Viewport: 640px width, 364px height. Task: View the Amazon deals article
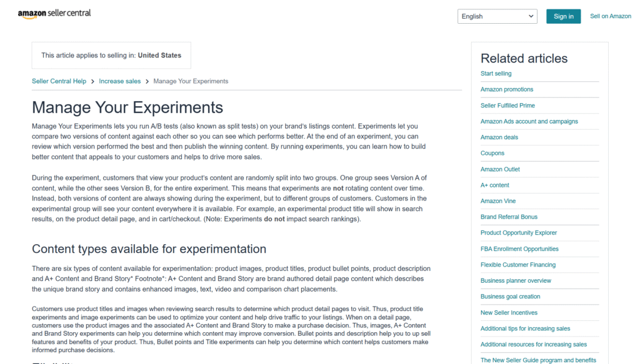(499, 137)
